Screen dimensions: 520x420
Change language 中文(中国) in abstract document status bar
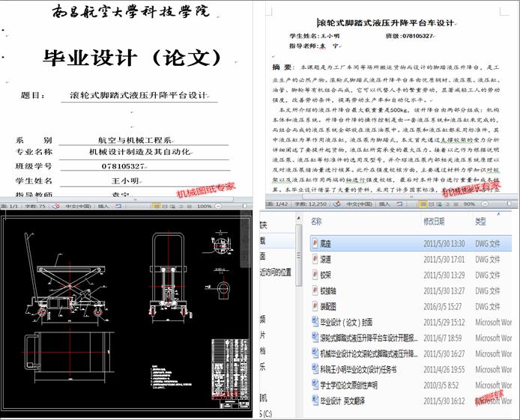359,204
